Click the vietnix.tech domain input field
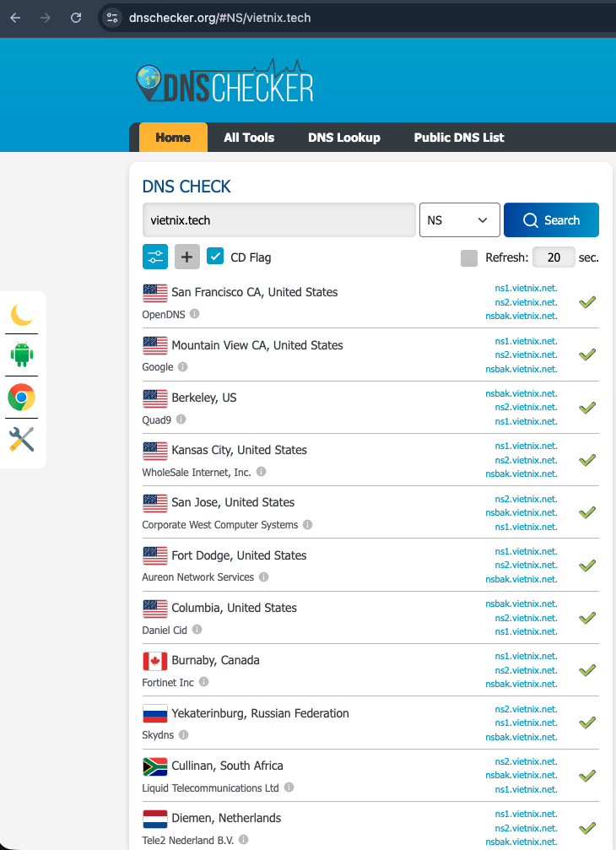This screenshot has width=616, height=850. 279,220
